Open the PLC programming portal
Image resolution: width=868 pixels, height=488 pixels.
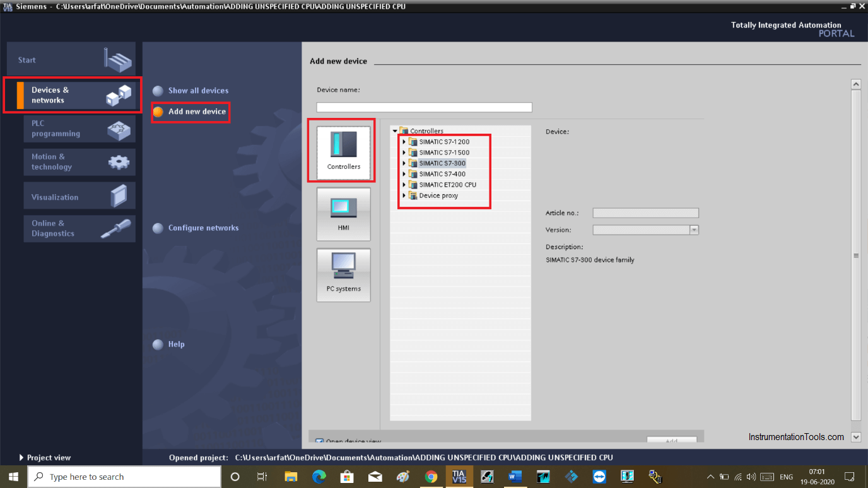79,129
